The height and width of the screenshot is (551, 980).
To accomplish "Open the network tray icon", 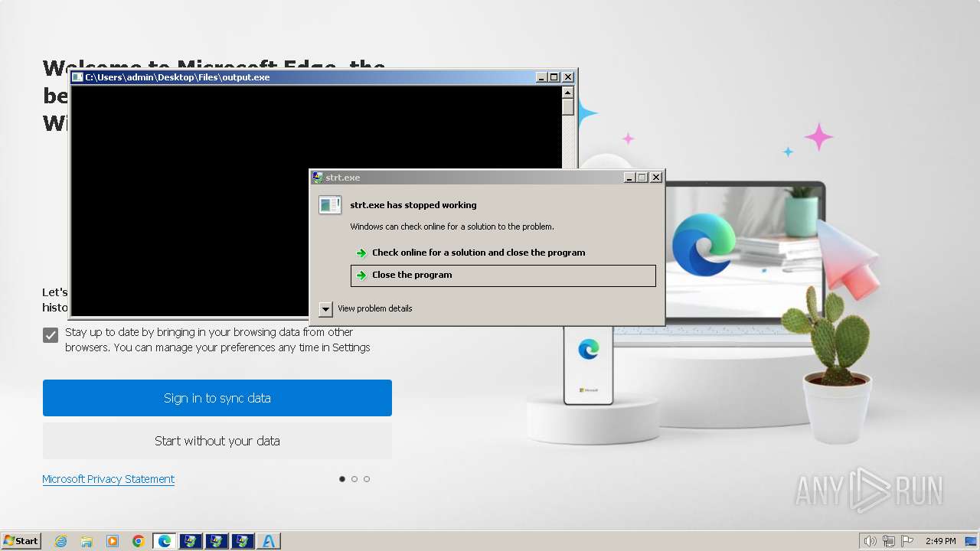I will pyautogui.click(x=889, y=541).
